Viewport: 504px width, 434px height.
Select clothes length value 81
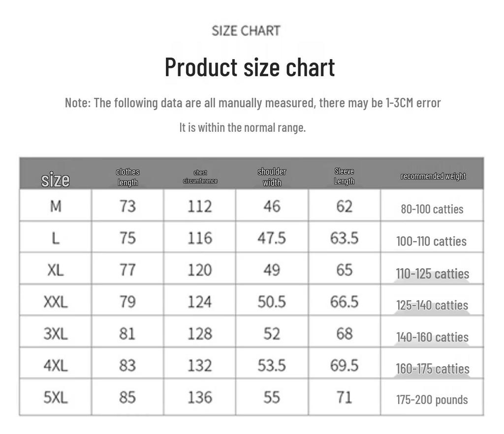coord(127,334)
